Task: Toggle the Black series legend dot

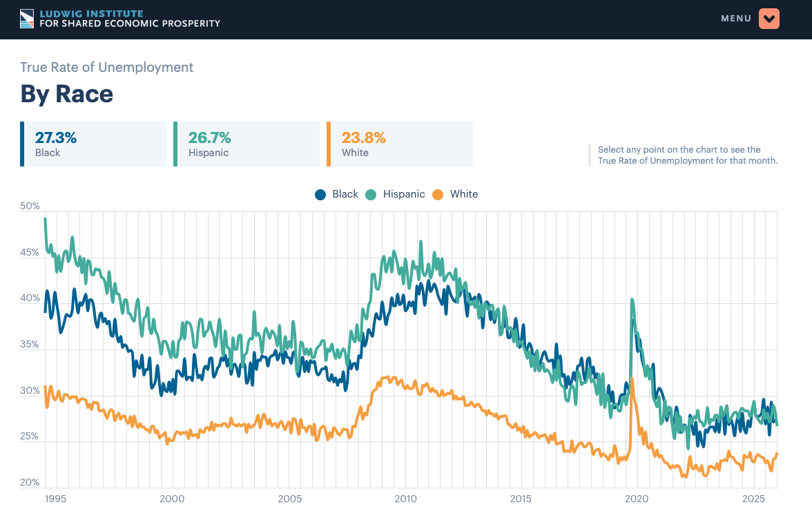Action: click(x=320, y=194)
